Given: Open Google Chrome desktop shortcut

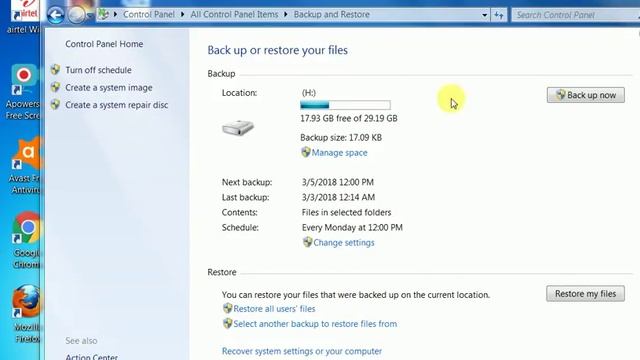Looking at the screenshot, I should 26,241.
